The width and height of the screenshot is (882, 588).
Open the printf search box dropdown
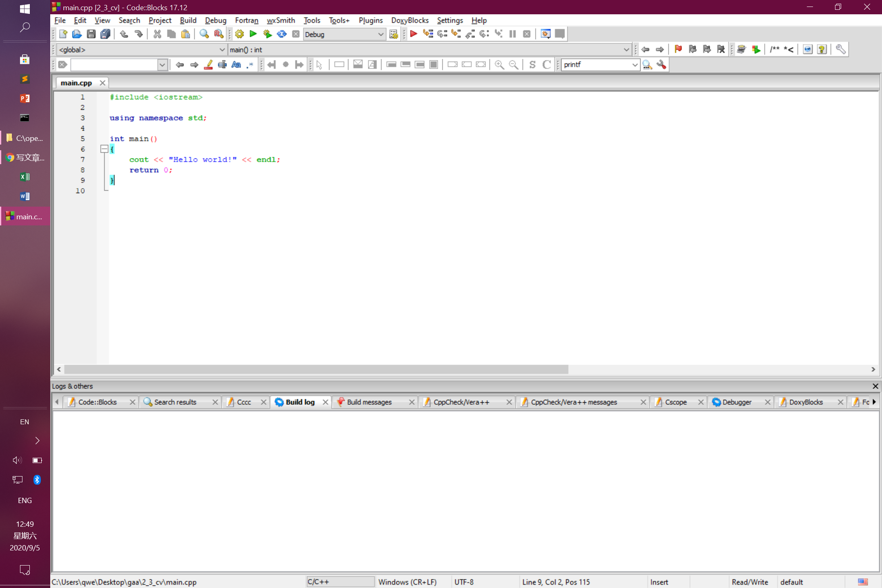pos(635,65)
